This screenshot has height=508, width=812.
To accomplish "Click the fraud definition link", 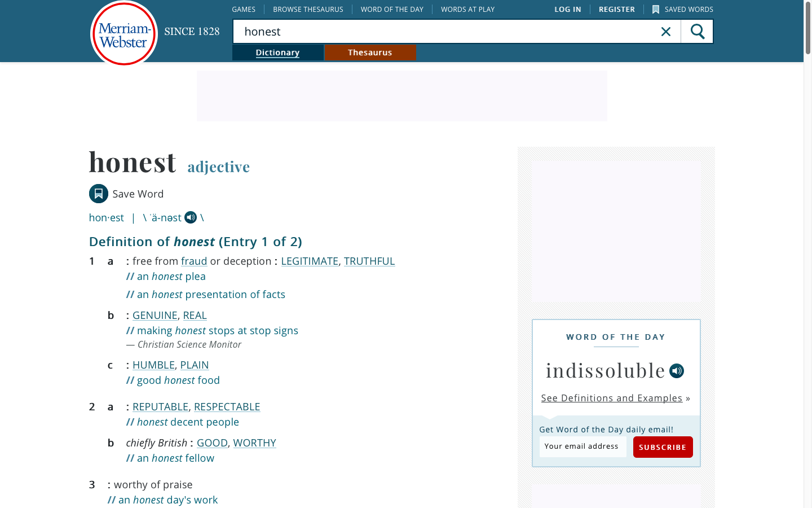I will (x=194, y=261).
